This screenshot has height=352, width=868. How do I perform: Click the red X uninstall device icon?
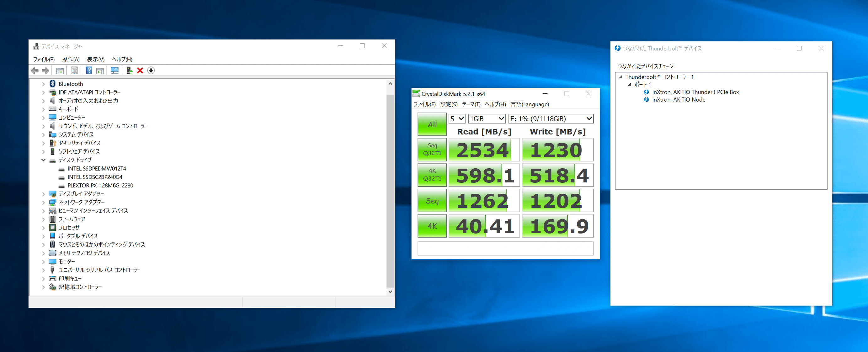140,71
